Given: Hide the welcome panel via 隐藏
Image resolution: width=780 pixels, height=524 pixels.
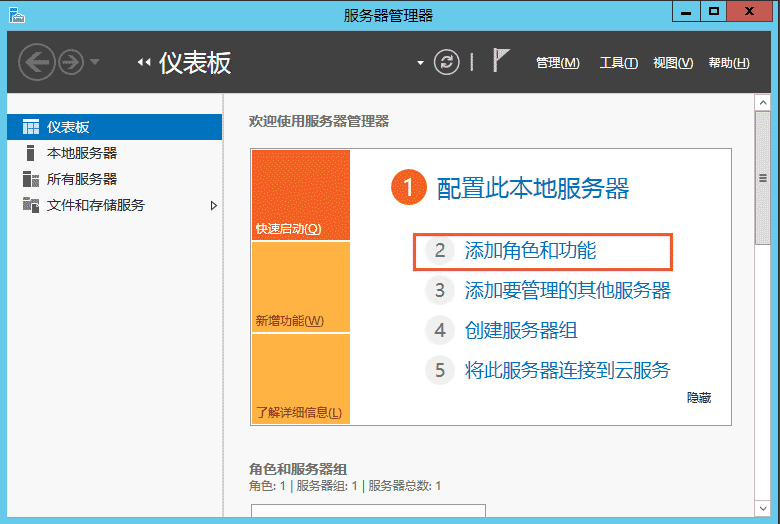Looking at the screenshot, I should [x=698, y=397].
